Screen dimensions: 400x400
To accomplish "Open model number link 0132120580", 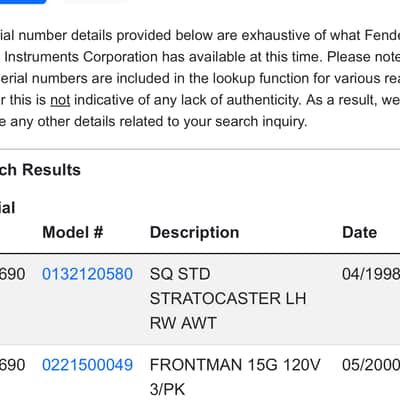I will [87, 274].
